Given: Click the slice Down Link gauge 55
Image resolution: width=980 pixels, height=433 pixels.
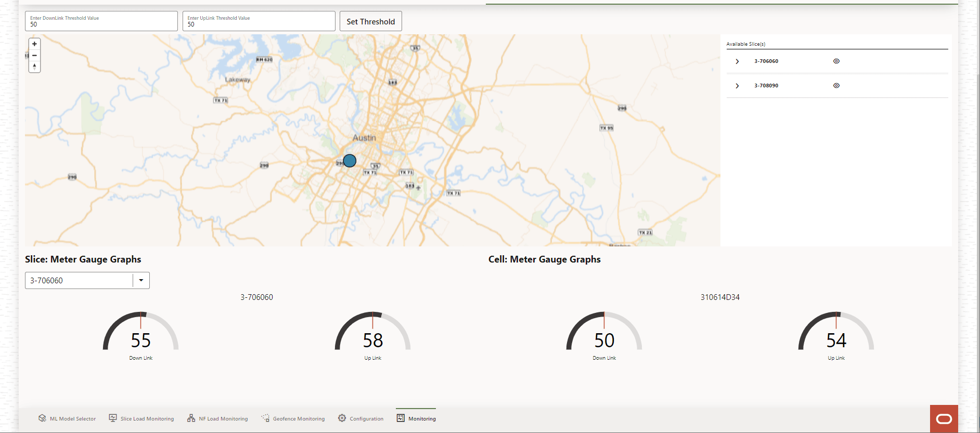Looking at the screenshot, I should pos(140,335).
